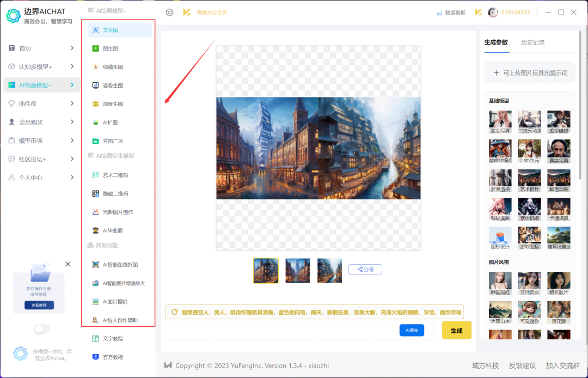Select the third generated image thumbnail
The width and height of the screenshot is (588, 378).
click(329, 270)
